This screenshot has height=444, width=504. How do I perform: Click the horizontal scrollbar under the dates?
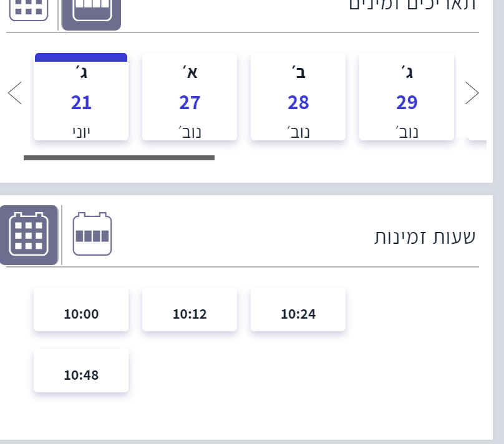coord(119,158)
